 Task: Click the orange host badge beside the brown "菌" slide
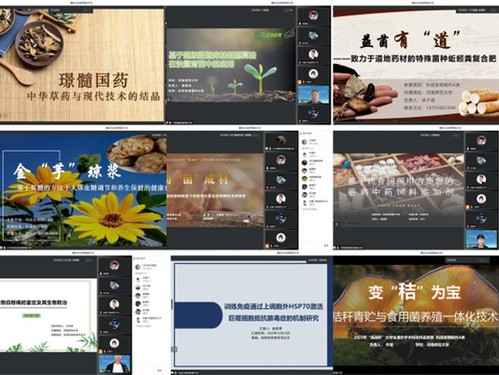[x=267, y=246]
